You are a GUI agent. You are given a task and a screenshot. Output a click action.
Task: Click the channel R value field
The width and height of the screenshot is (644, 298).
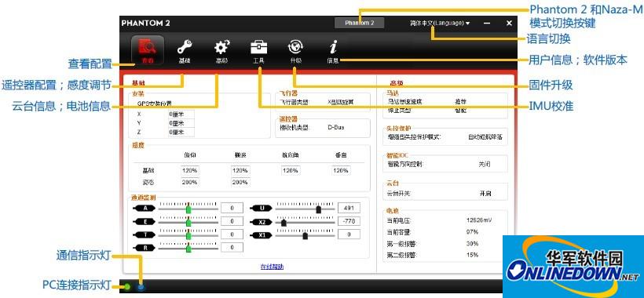tap(232, 247)
